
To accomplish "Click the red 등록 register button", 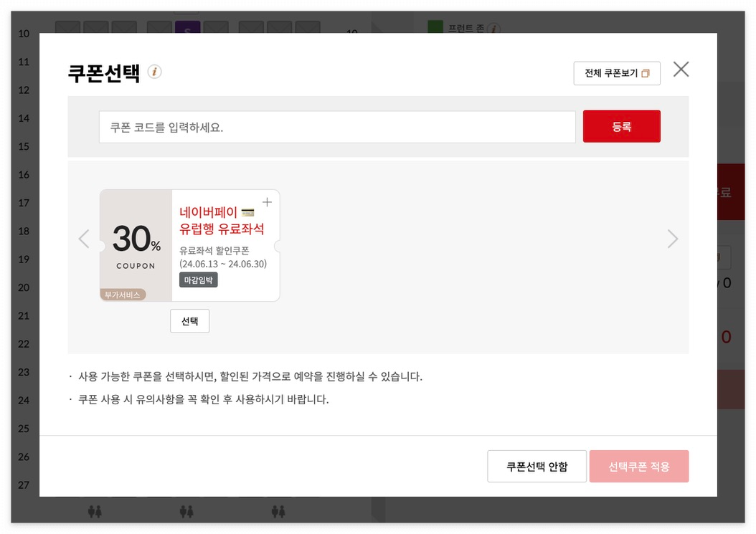I will click(x=621, y=126).
